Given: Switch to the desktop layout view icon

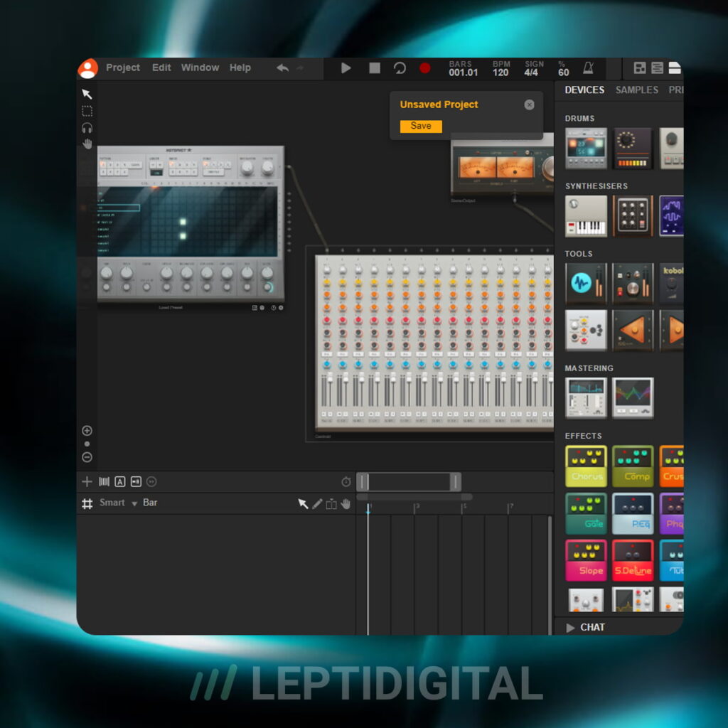Looking at the screenshot, I should pos(640,68).
